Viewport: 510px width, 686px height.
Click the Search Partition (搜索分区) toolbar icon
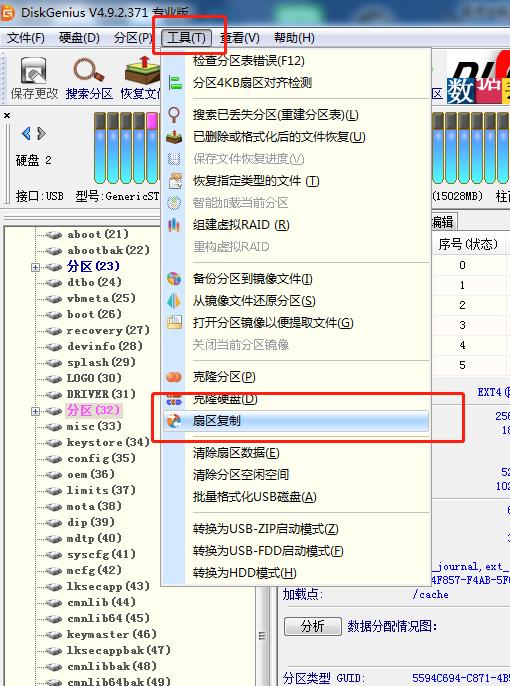89,79
